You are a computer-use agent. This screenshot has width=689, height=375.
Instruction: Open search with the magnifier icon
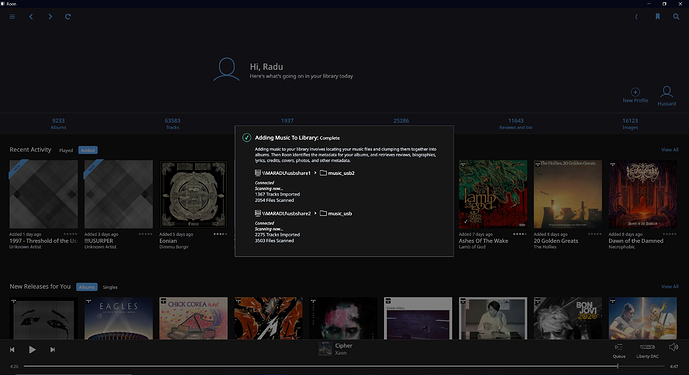pos(676,17)
